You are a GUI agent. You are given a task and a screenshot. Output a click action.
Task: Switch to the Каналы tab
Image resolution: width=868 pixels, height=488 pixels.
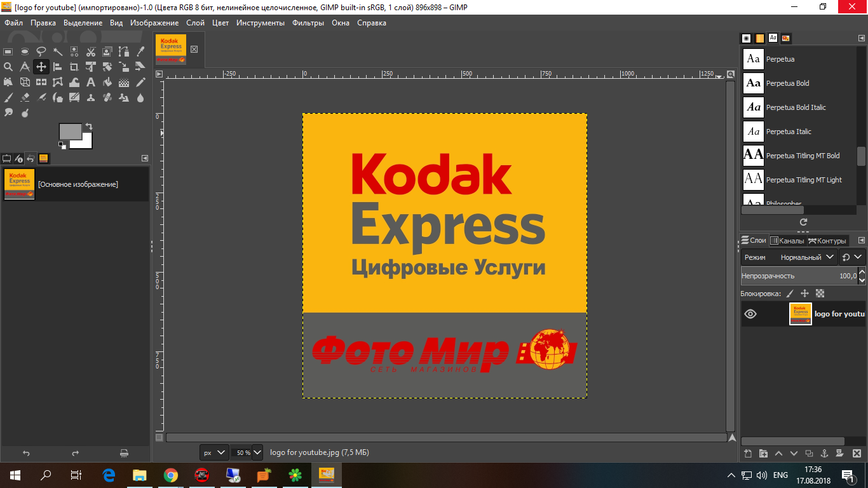tap(787, 241)
